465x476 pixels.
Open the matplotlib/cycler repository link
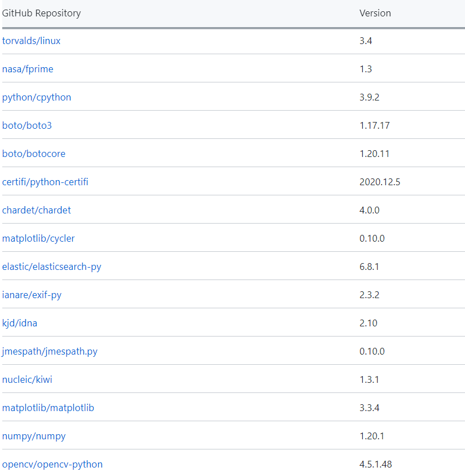38,238
